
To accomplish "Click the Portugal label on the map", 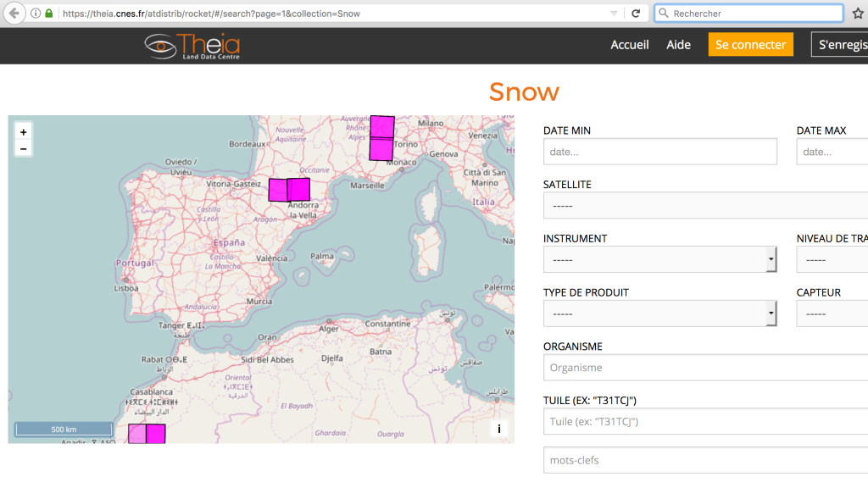I will pyautogui.click(x=135, y=263).
